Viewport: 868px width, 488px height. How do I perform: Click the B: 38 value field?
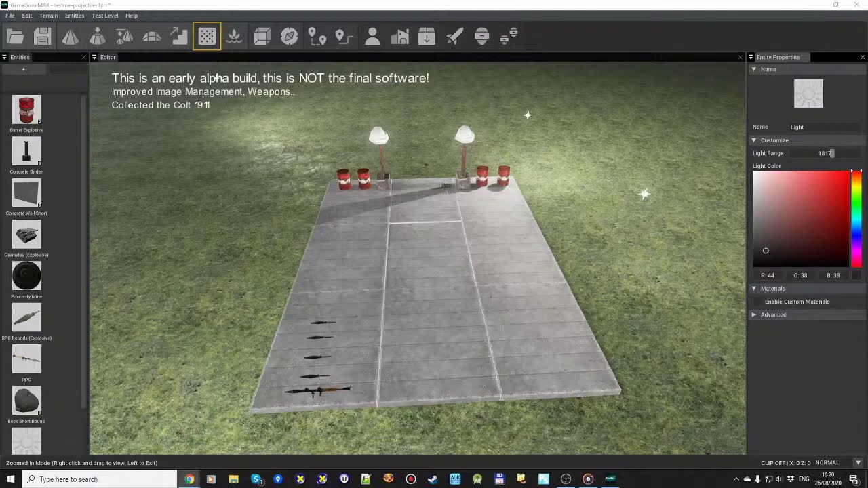point(833,275)
